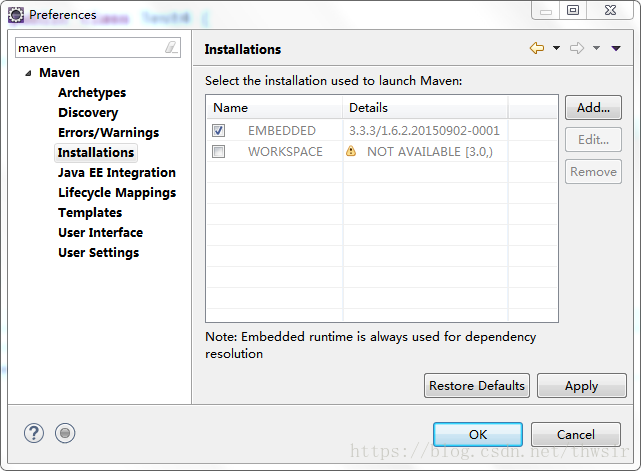Maximize the Preferences window

tap(573, 10)
